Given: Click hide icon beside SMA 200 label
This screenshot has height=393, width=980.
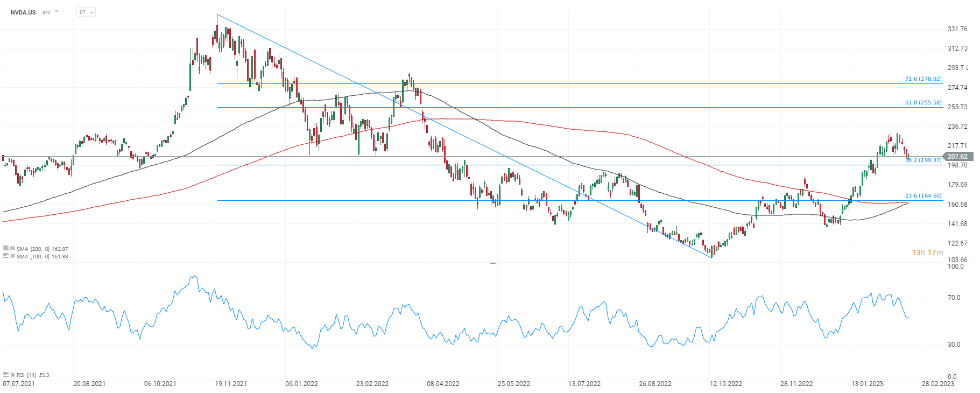Looking at the screenshot, I should pyautogui.click(x=12, y=248).
